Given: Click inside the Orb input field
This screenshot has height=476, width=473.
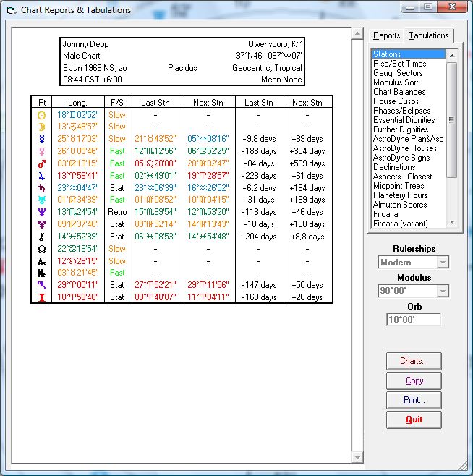Looking at the screenshot, I should pyautogui.click(x=413, y=320).
